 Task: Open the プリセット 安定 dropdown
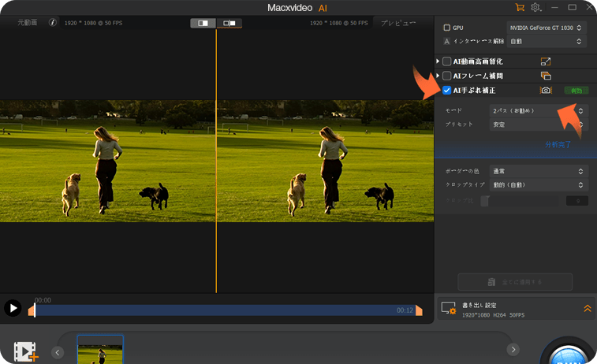coord(538,124)
